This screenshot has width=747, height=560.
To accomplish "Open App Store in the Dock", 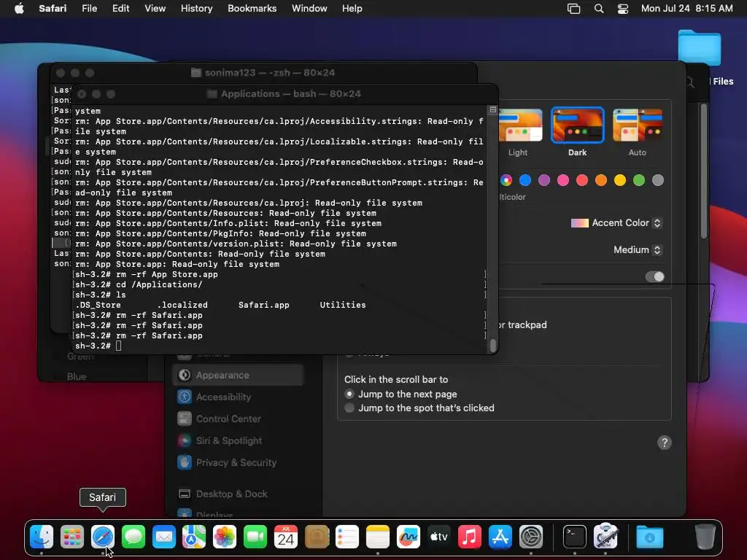I will [x=500, y=537].
